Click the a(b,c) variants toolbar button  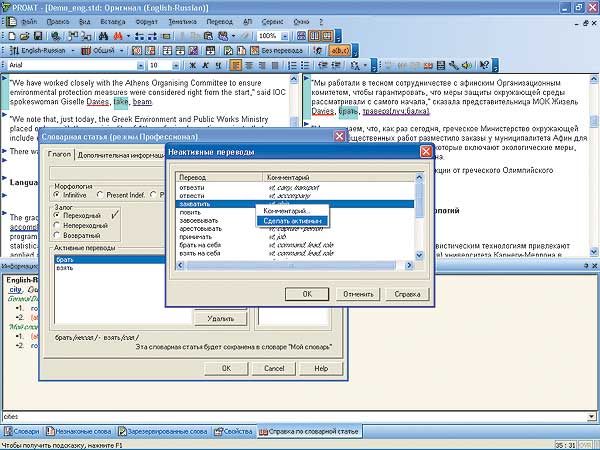coord(339,51)
